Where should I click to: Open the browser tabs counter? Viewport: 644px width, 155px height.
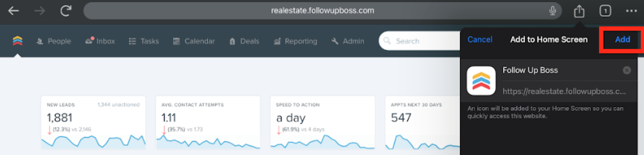[605, 11]
